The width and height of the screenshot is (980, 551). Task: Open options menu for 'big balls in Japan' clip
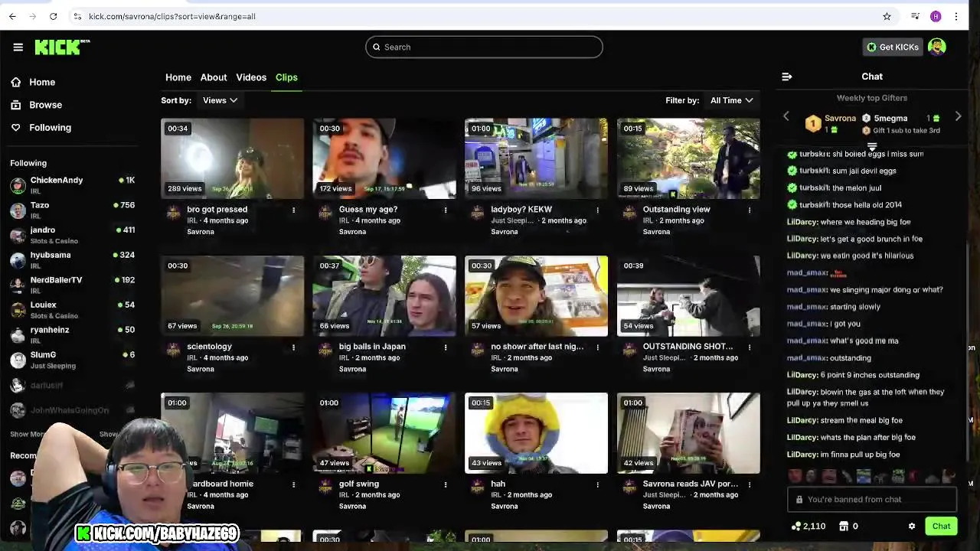pyautogui.click(x=446, y=347)
